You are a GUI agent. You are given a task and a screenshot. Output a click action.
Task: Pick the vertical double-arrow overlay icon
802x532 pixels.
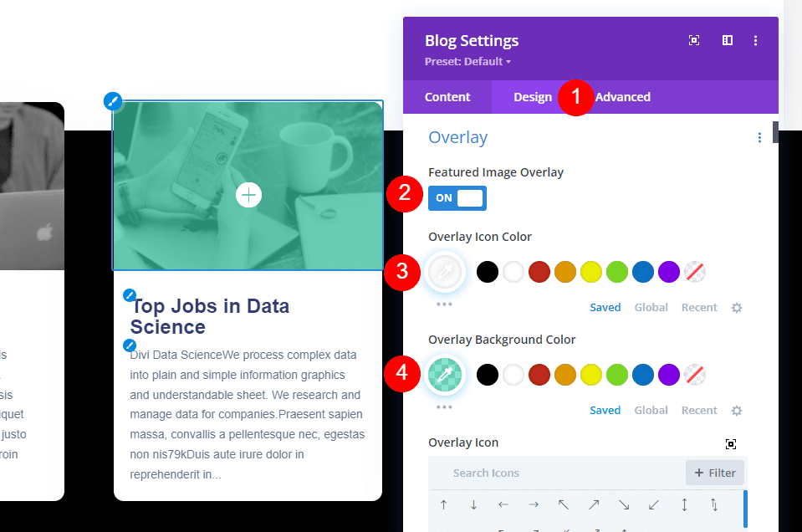point(683,504)
